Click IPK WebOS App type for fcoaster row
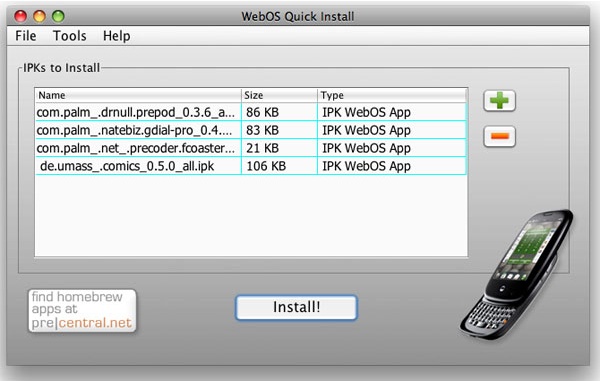The image size is (600, 381). pos(392,148)
